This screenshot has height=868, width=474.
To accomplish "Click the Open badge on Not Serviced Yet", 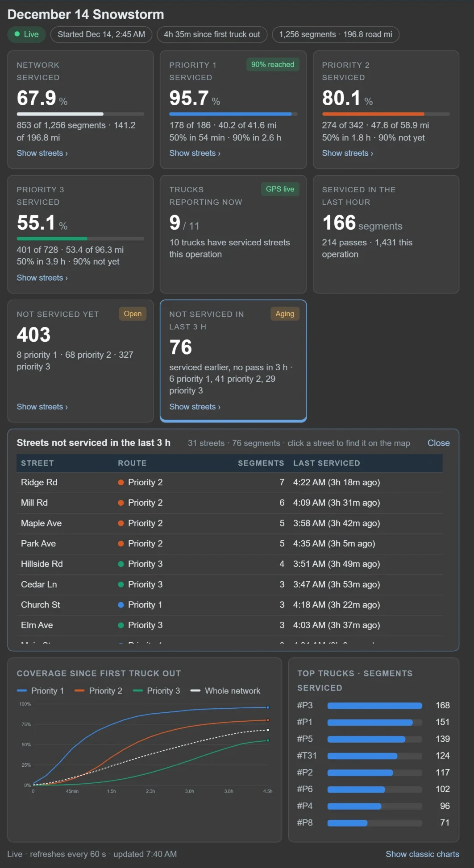I will point(133,314).
